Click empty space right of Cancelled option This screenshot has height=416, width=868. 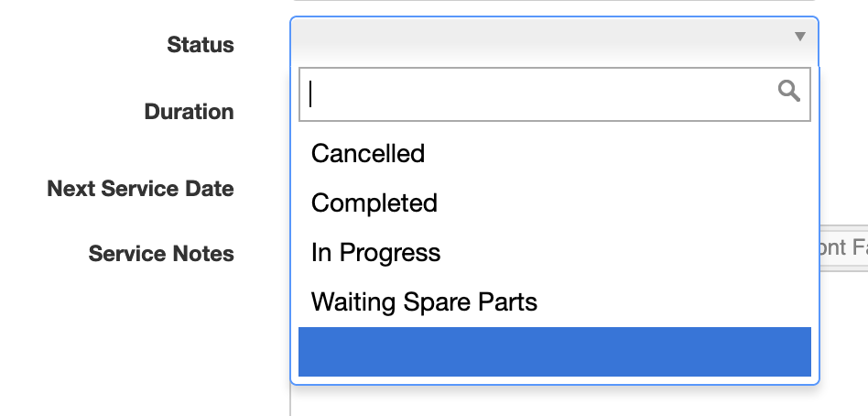[x=617, y=153]
